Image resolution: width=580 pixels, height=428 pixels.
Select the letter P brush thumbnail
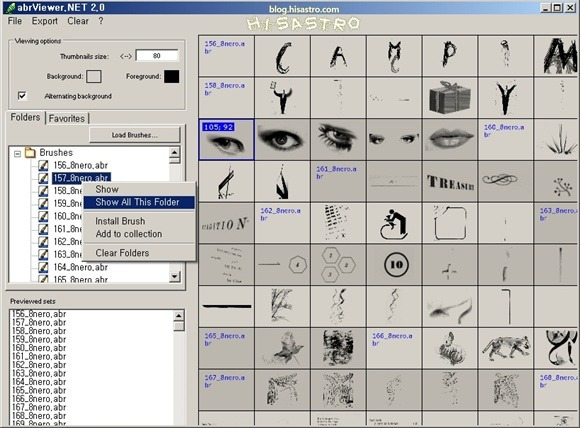450,56
